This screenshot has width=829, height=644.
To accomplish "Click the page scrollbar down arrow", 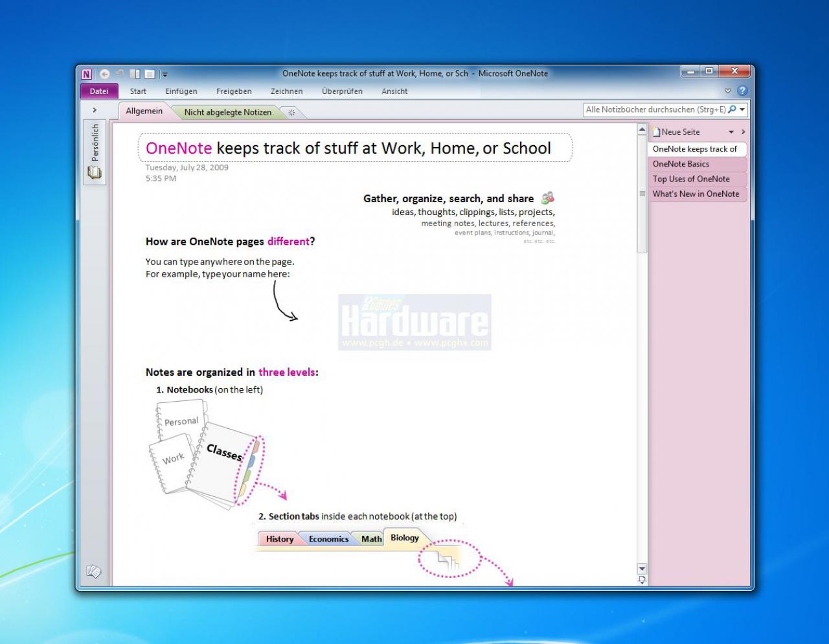I will coord(642,569).
